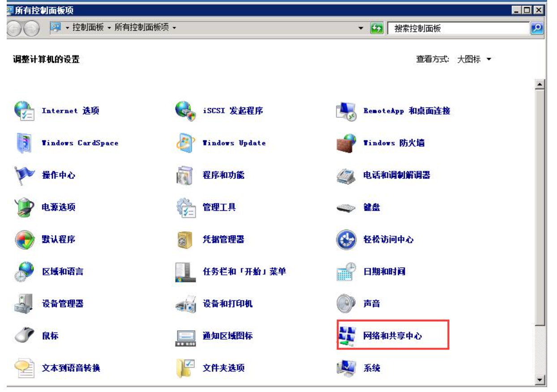Open the 设备管理器 device manager icon
The image size is (557, 392).
24,304
